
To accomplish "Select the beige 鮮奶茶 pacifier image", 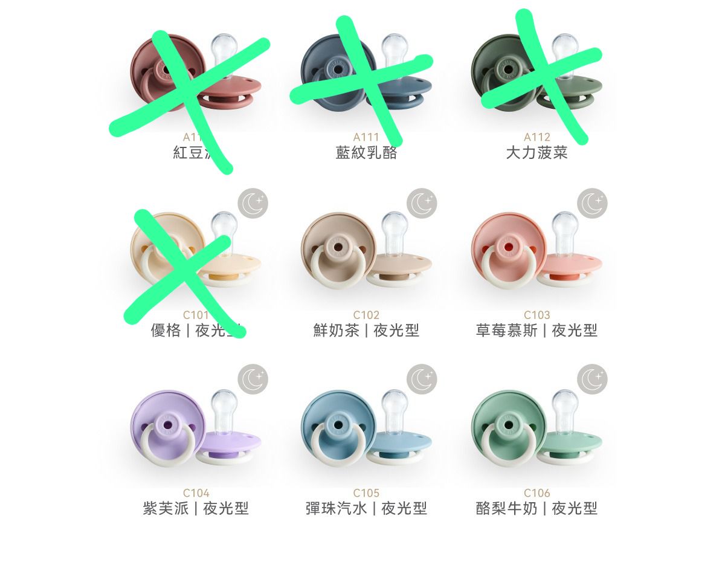I will click(366, 250).
